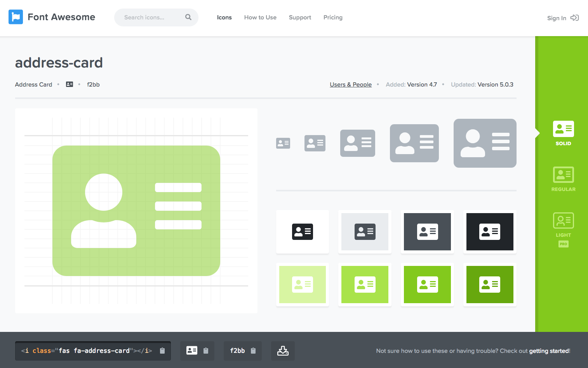Screen dimensions: 588x368
Task: Select the Light Pro style icon
Action: [x=563, y=221]
